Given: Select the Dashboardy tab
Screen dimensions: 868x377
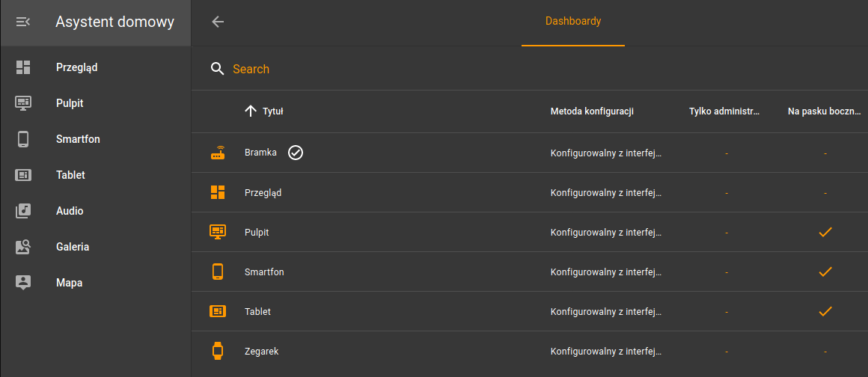Looking at the screenshot, I should [573, 22].
